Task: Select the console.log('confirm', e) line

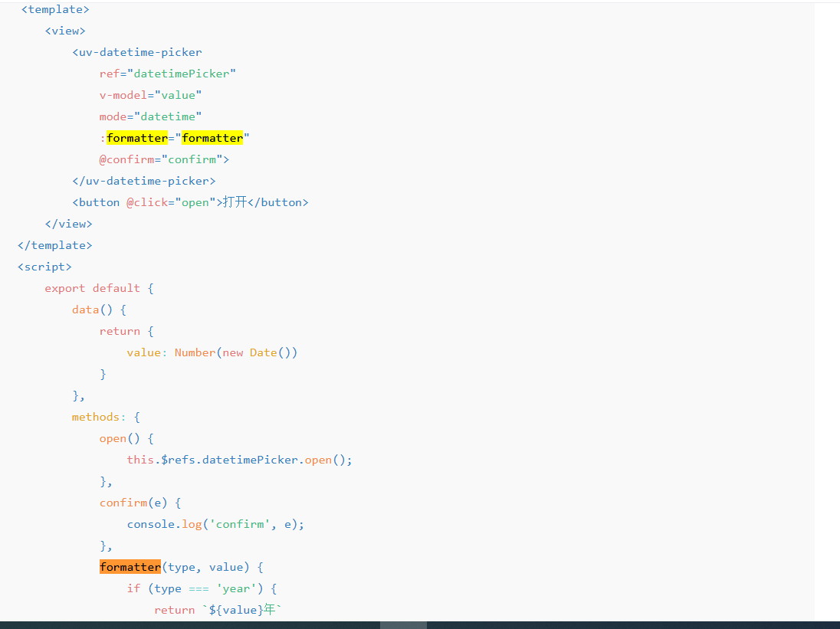Action: (x=215, y=524)
